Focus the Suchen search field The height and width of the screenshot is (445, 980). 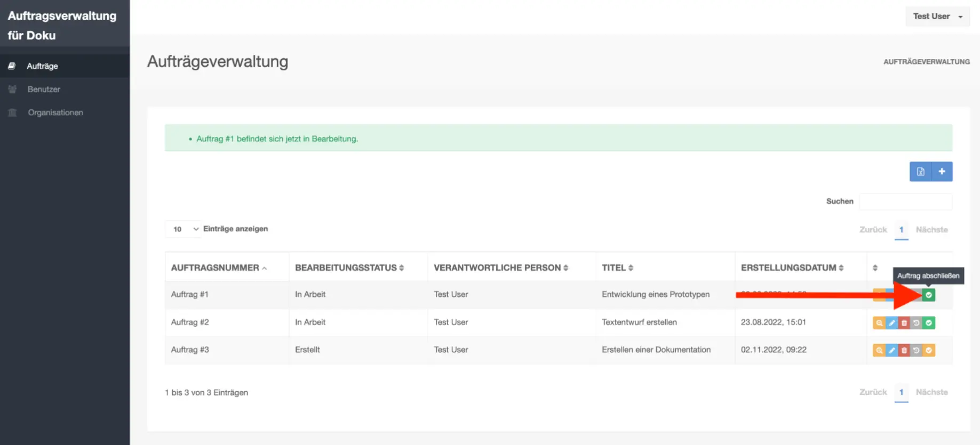905,201
